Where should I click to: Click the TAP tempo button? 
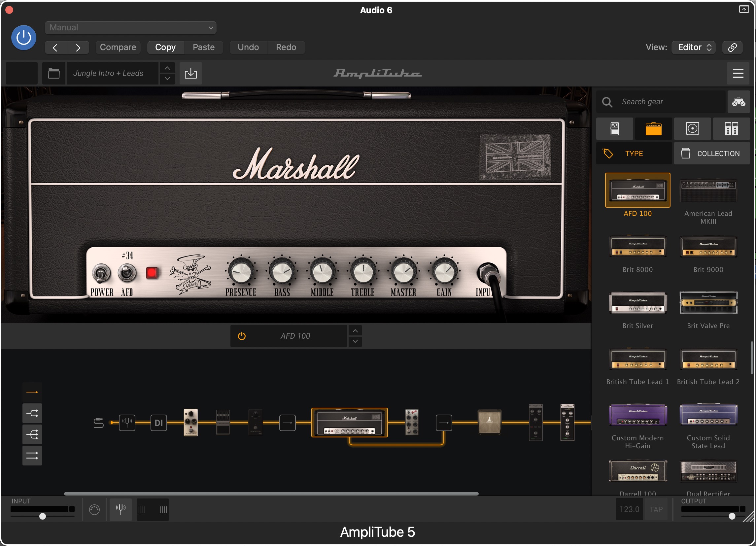656,510
